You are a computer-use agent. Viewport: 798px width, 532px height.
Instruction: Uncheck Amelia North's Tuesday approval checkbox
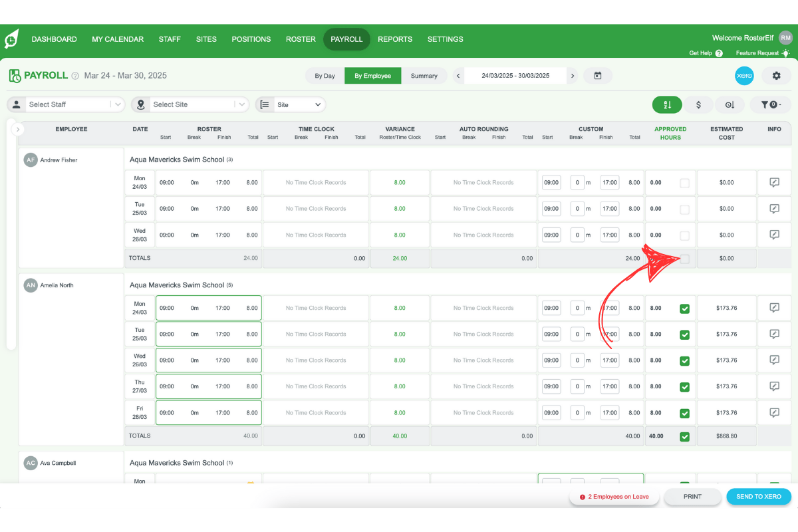(x=685, y=334)
